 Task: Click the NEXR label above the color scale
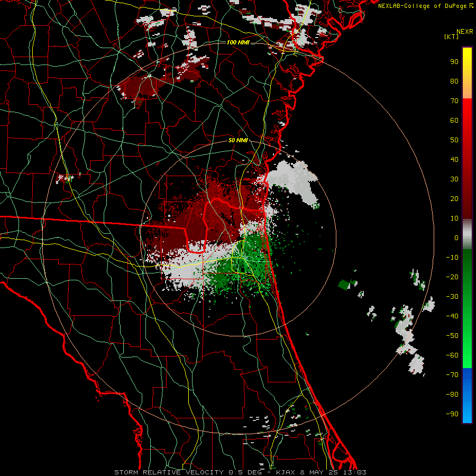pos(465,32)
